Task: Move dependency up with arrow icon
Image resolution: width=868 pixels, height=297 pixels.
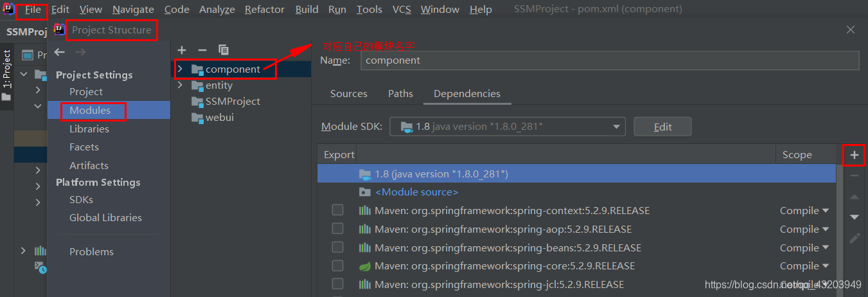Action: [x=855, y=197]
